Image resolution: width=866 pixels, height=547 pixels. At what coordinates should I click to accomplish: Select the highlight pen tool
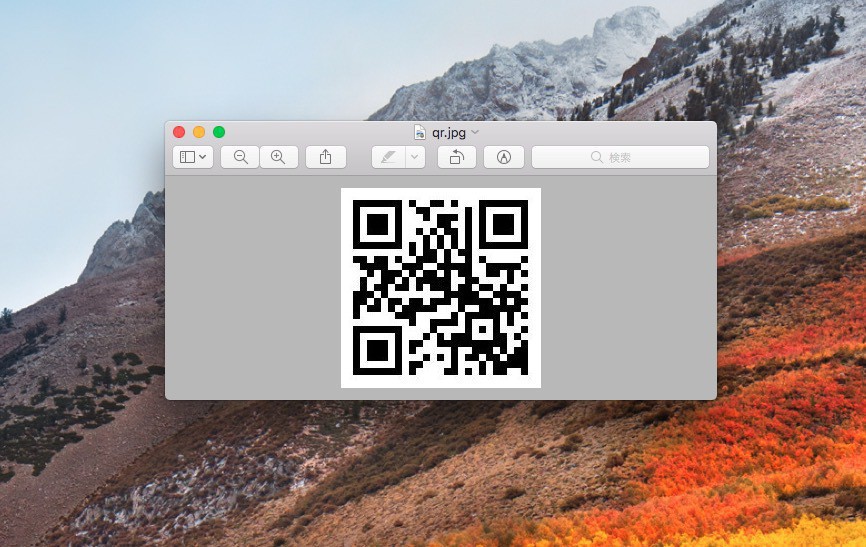point(389,157)
